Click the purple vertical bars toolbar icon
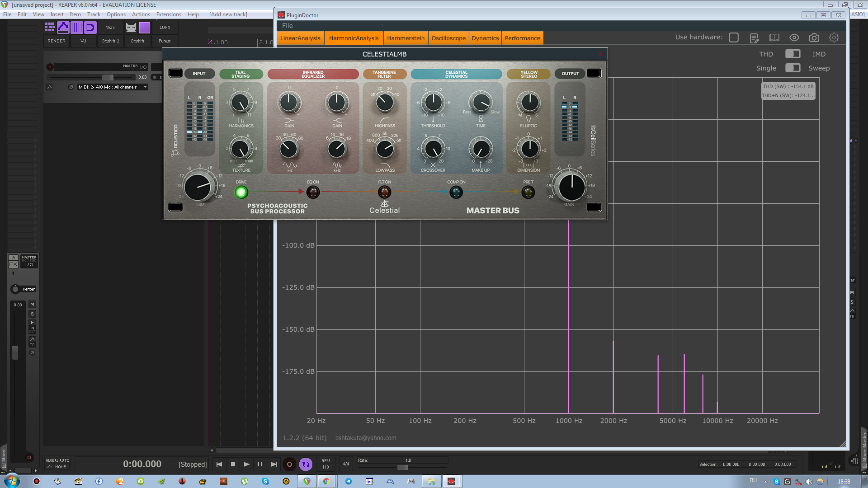Viewport: 868px width, 488px height. [x=77, y=28]
